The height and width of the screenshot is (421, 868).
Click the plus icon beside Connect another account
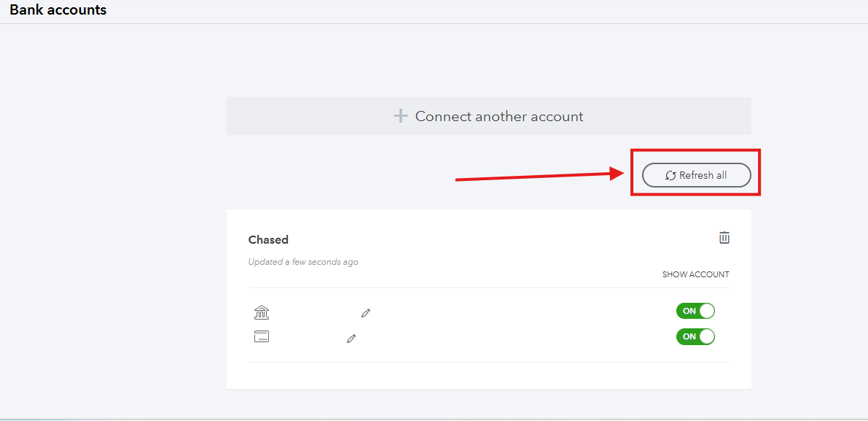(400, 116)
